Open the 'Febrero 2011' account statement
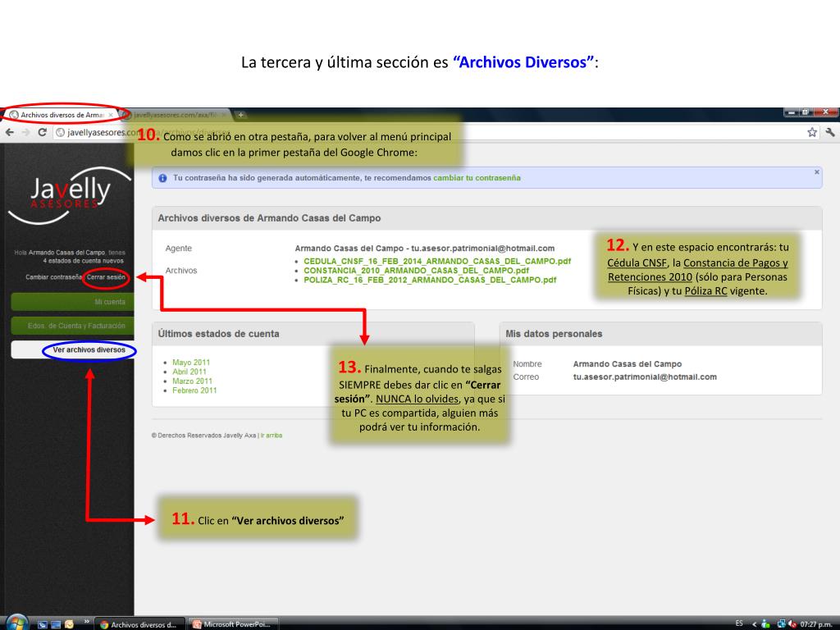Image resolution: width=840 pixels, height=630 pixels. (194, 390)
